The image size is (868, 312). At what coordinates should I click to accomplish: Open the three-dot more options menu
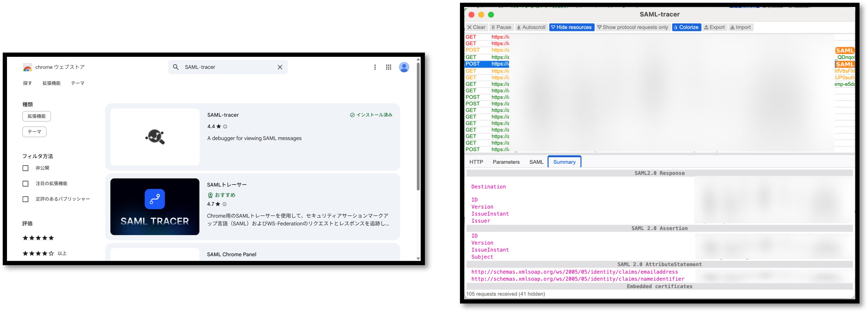point(375,67)
